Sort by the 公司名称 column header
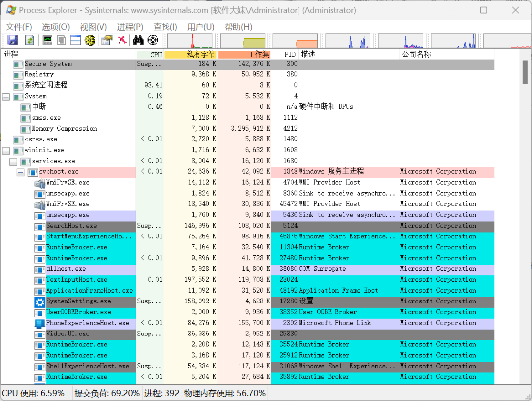532x401 pixels. 447,54
